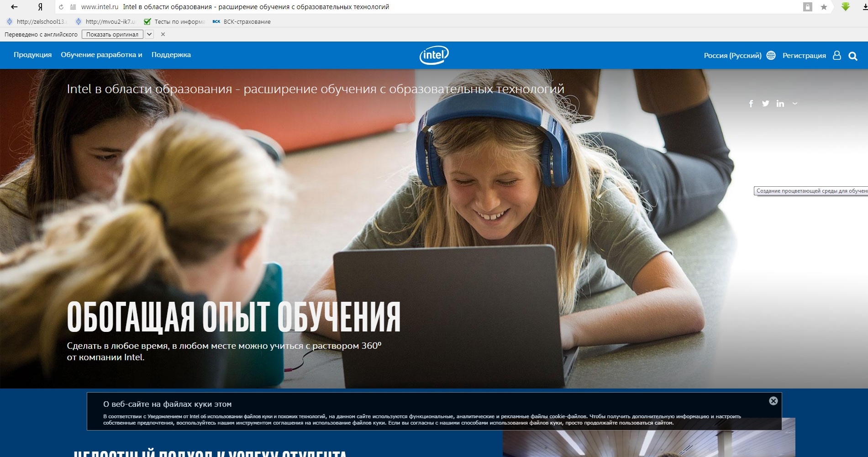Open 'Обучение разработка и' menu
Screen dimensions: 868x457
101,55
